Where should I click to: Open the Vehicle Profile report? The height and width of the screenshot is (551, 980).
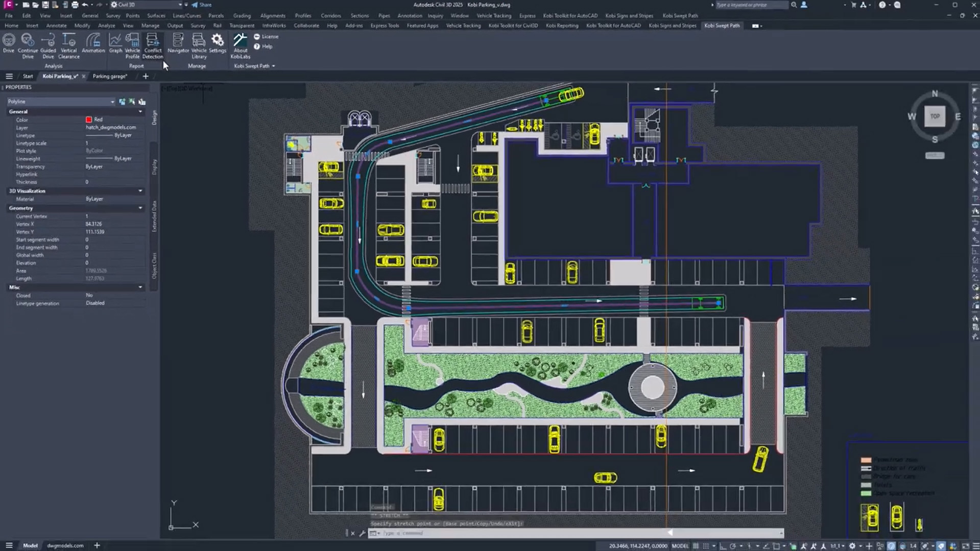[x=132, y=45]
